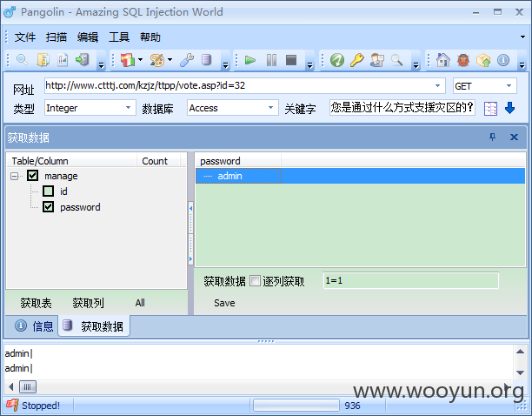
Task: Toggle the manage table checkbox
Action: pyautogui.click(x=32, y=176)
